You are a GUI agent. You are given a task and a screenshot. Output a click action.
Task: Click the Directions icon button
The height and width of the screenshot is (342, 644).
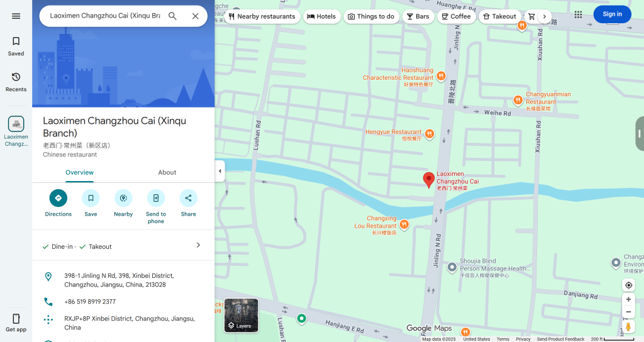pyautogui.click(x=58, y=198)
